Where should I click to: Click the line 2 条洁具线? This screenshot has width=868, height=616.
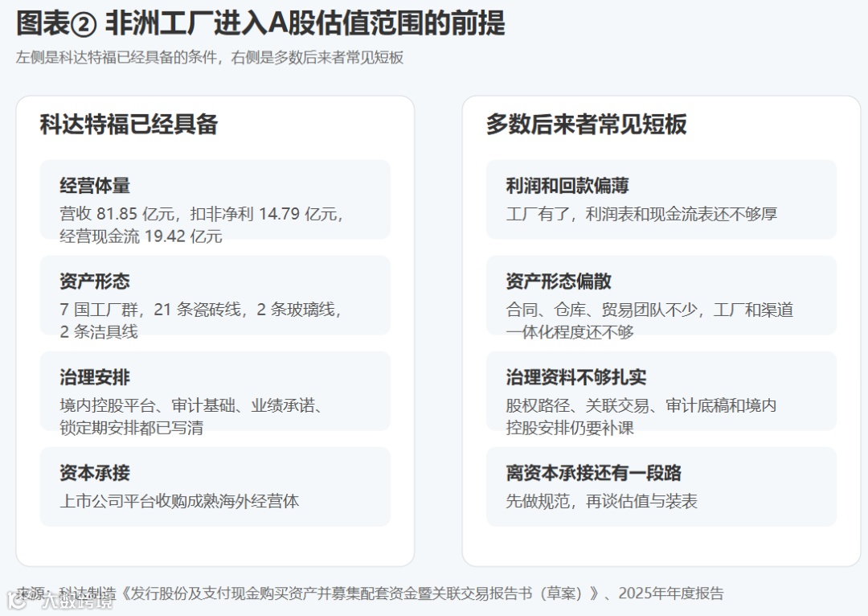tap(99, 332)
